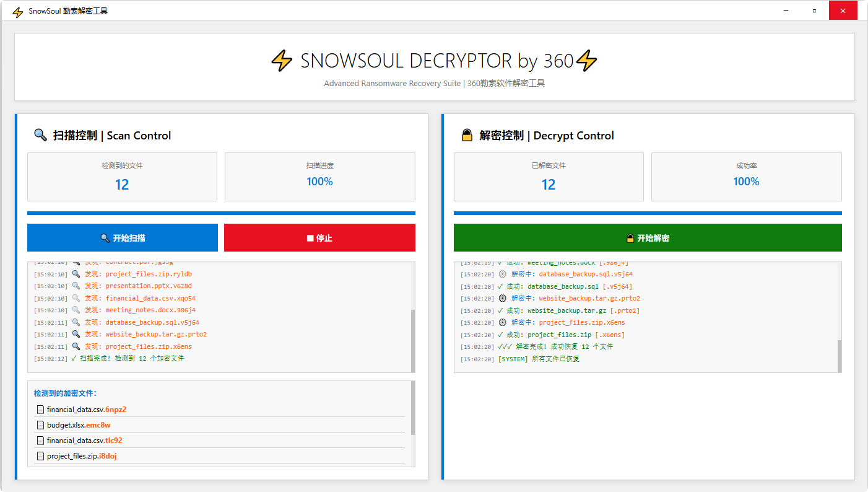Start decryption with green 开始解密 button
The width and height of the screenshot is (868, 492).
click(648, 238)
